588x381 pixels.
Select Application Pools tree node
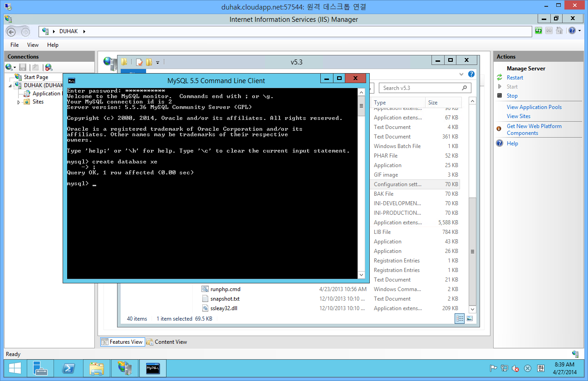pyautogui.click(x=47, y=94)
